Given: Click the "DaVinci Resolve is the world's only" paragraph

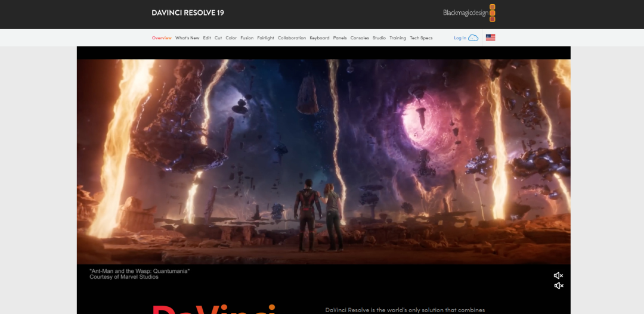Looking at the screenshot, I should [x=405, y=310].
